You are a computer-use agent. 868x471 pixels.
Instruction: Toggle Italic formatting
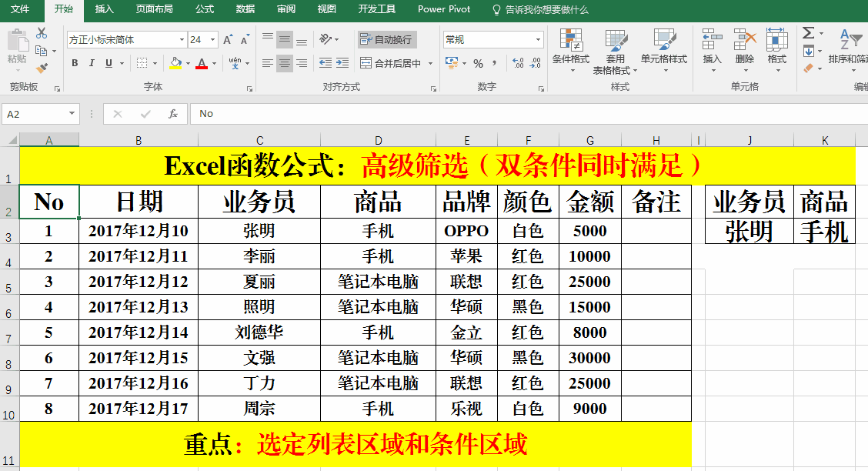point(92,63)
